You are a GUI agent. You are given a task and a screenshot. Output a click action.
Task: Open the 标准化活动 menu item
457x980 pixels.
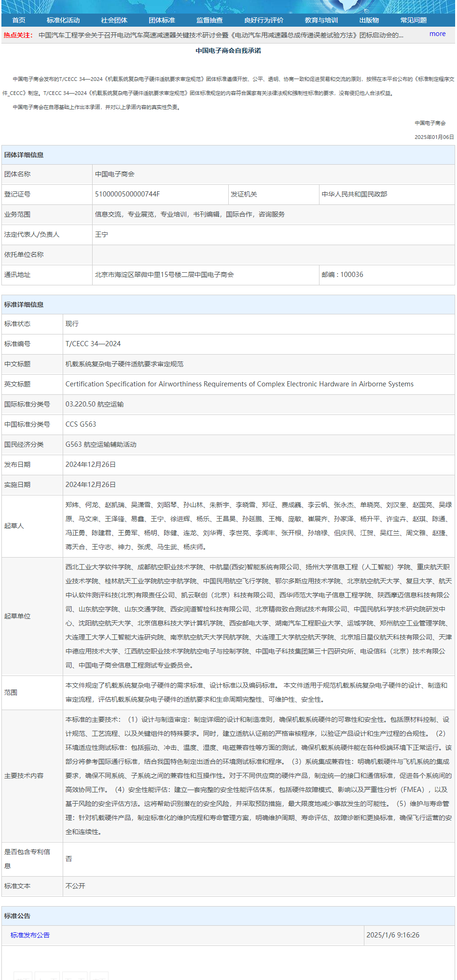(x=63, y=20)
